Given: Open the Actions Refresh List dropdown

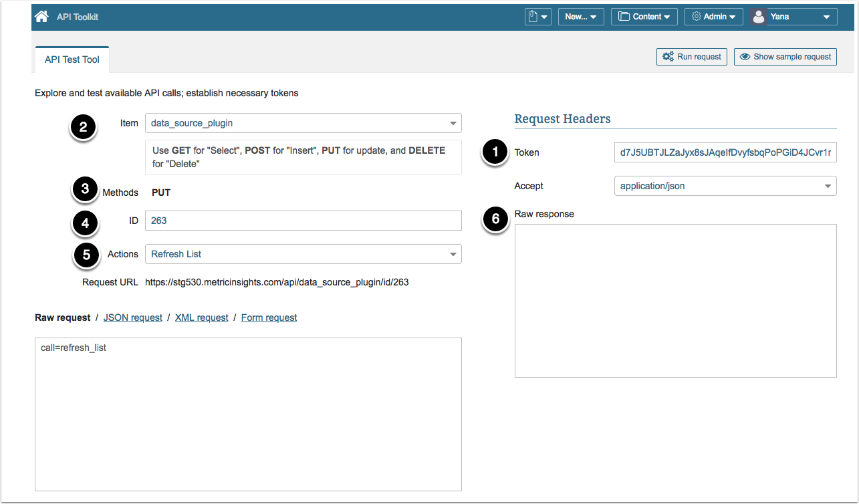Looking at the screenshot, I should point(303,254).
